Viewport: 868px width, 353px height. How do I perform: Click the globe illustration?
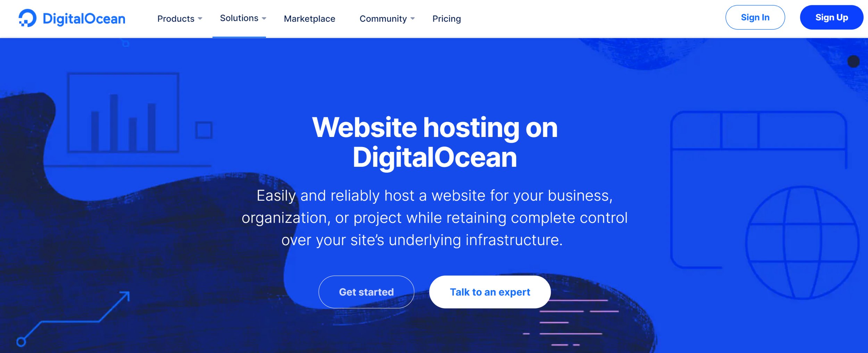802,243
